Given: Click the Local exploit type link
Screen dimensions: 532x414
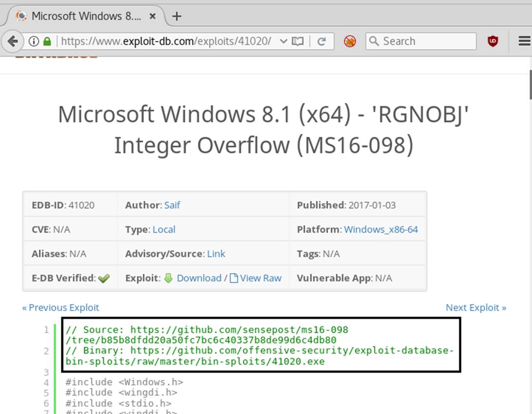Looking at the screenshot, I should (x=164, y=229).
